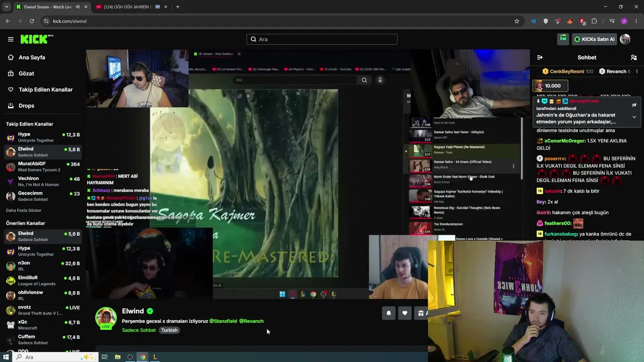Screen dimensions: 644x362
Task: Open the Windows Start menu
Action: (6, 357)
